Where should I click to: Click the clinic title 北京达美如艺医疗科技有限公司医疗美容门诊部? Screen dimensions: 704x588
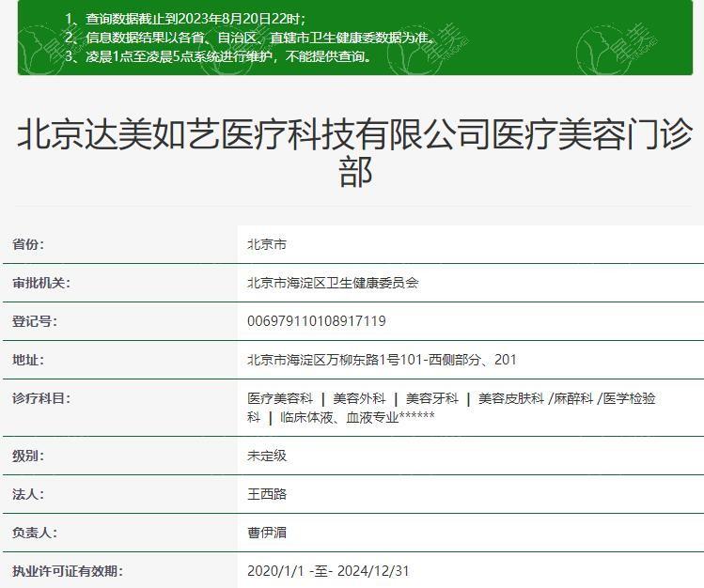354,153
